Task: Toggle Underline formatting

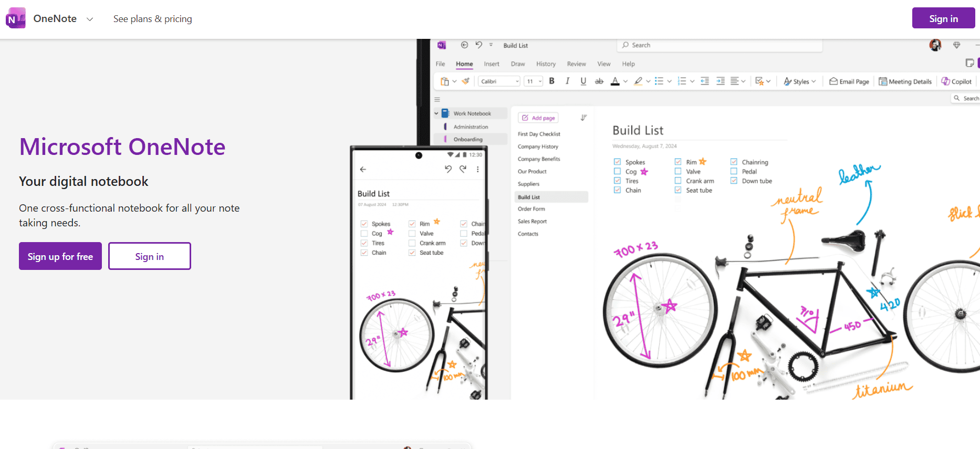Action: (x=583, y=81)
